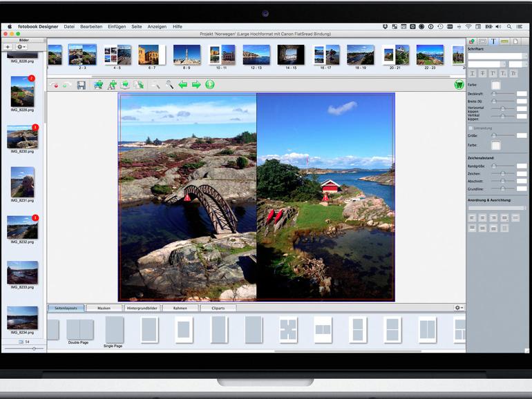532x399 pixels.
Task: Select image IMG_8231.png in Bilder list
Action: click(22, 182)
